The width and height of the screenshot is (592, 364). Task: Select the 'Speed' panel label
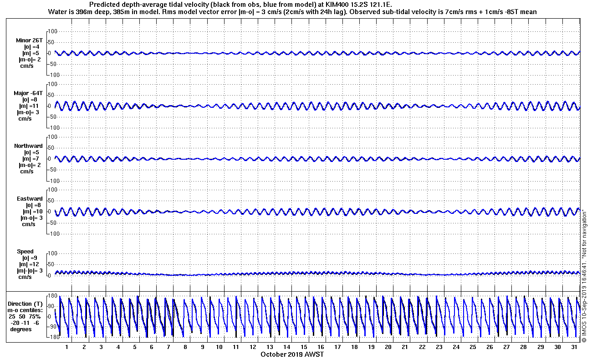pyautogui.click(x=26, y=252)
